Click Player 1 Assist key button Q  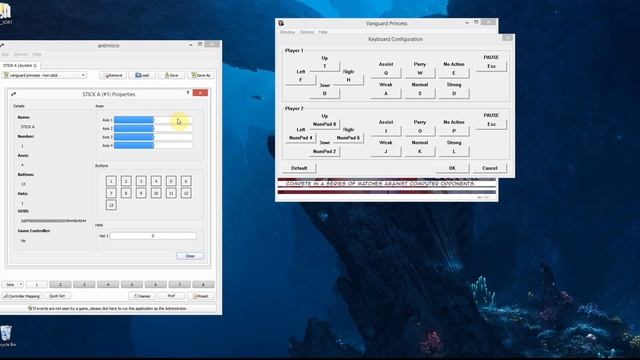386,73
